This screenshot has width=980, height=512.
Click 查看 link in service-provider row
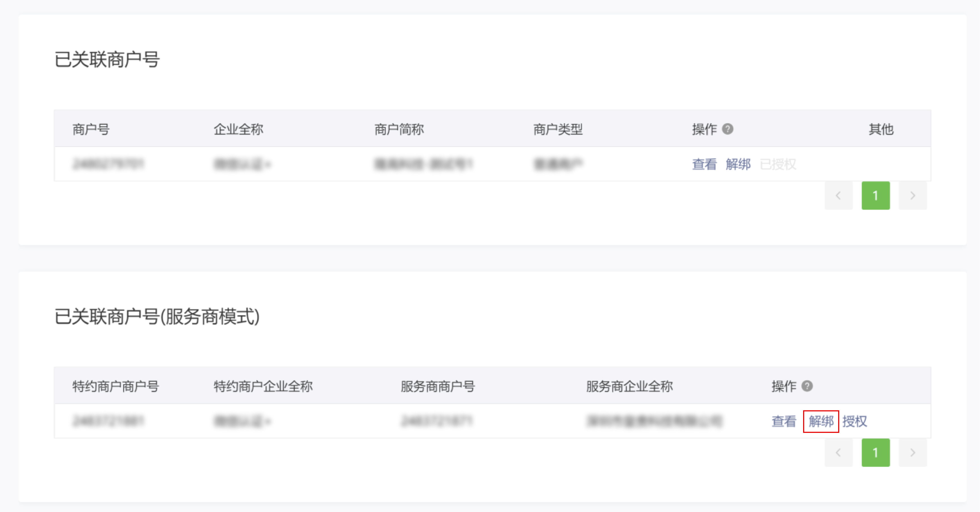click(x=784, y=421)
